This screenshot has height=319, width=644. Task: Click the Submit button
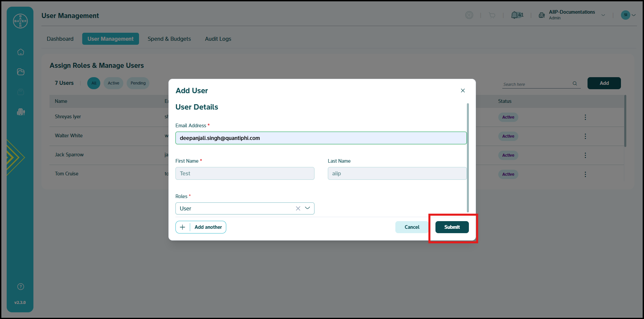pyautogui.click(x=452, y=227)
